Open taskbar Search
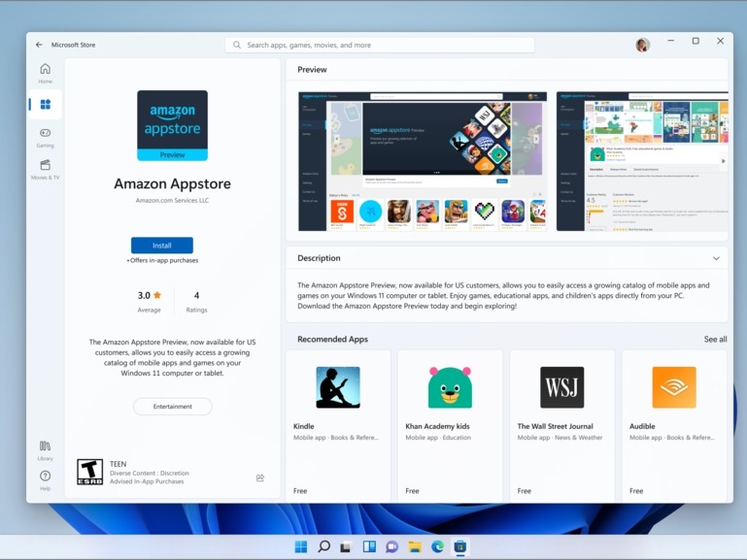Screen dimensions: 747x560 click(323, 546)
